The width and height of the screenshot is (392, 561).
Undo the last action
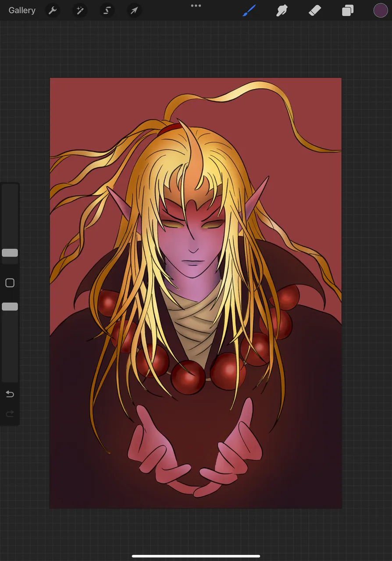(10, 394)
